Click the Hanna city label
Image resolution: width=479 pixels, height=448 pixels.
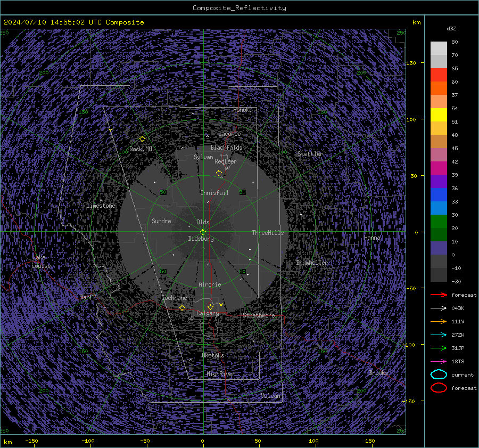tap(372, 238)
